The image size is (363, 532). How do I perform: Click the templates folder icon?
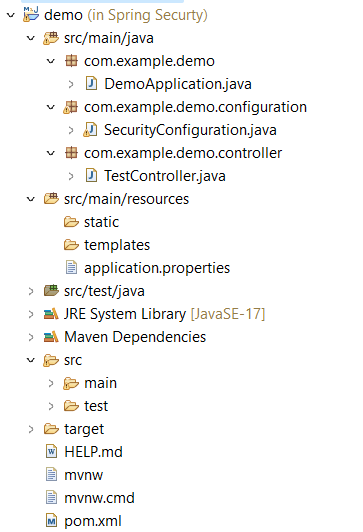[x=71, y=245]
